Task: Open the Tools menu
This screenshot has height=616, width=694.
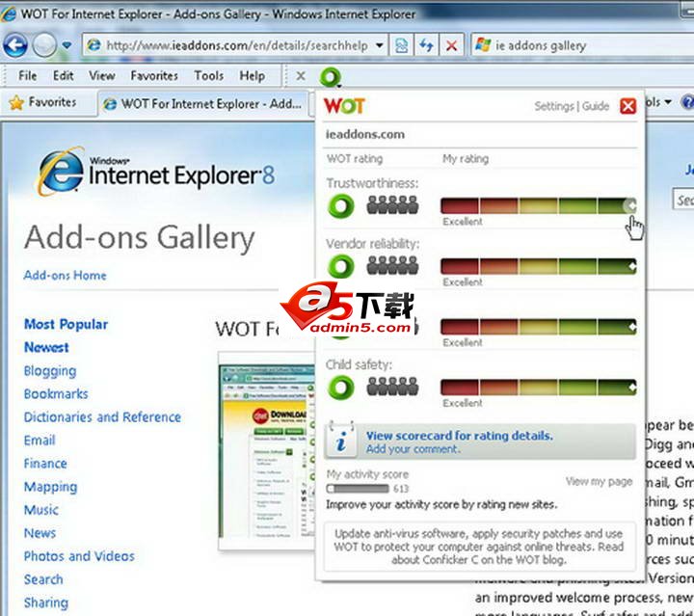Action: click(208, 75)
